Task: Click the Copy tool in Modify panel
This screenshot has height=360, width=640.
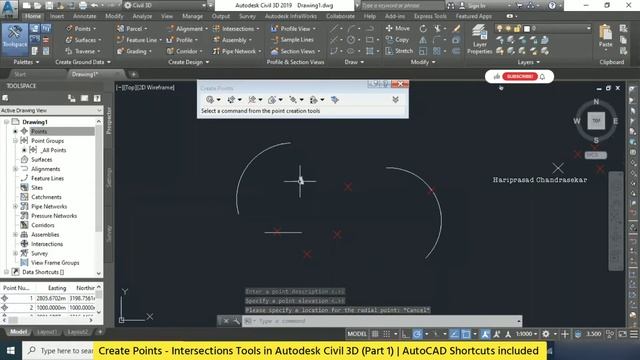Action: click(x=397, y=40)
